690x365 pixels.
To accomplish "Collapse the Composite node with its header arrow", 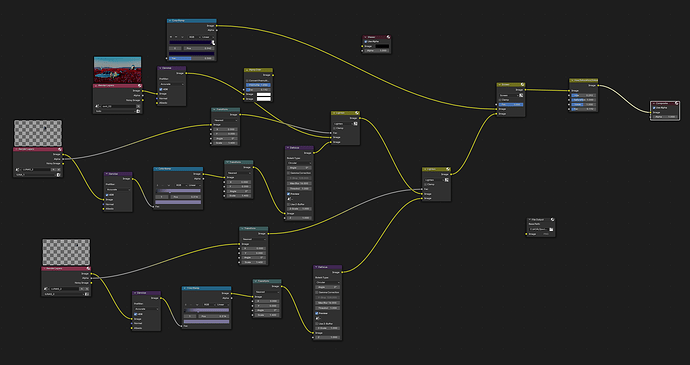I will click(x=655, y=103).
